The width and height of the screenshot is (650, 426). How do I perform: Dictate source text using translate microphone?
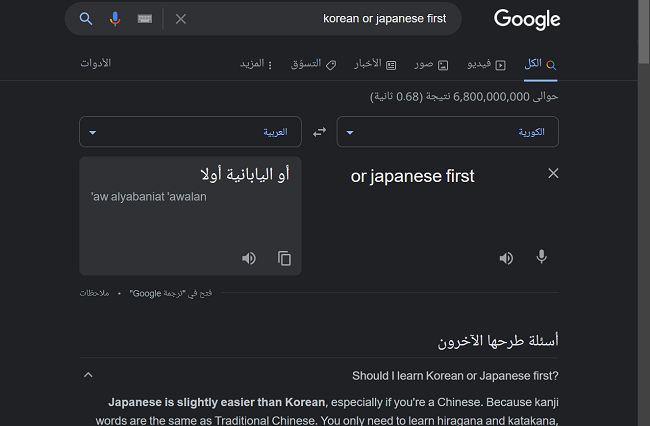point(541,257)
